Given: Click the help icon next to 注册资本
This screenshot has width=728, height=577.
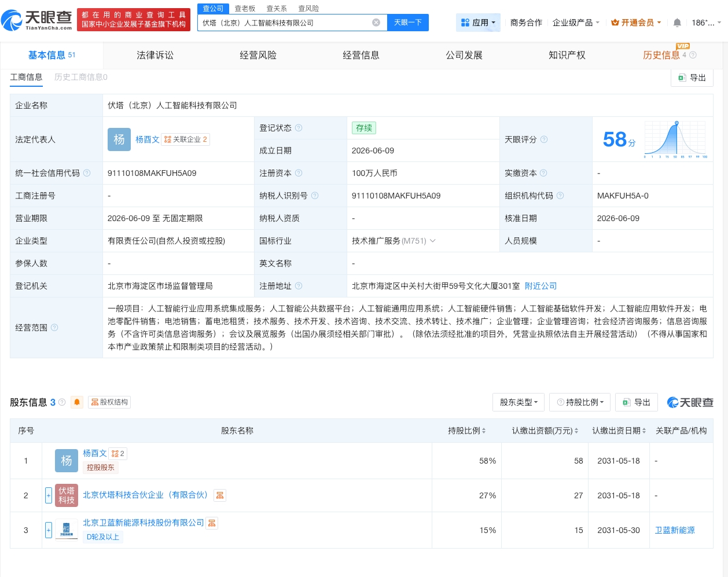Looking at the screenshot, I should pyautogui.click(x=299, y=173).
